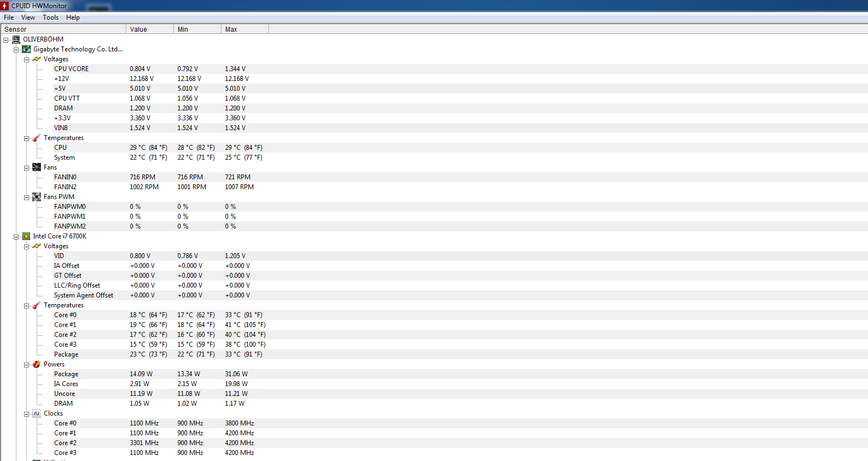Screen dimensions: 868x461
Task: Open the Help menu
Action: [73, 17]
